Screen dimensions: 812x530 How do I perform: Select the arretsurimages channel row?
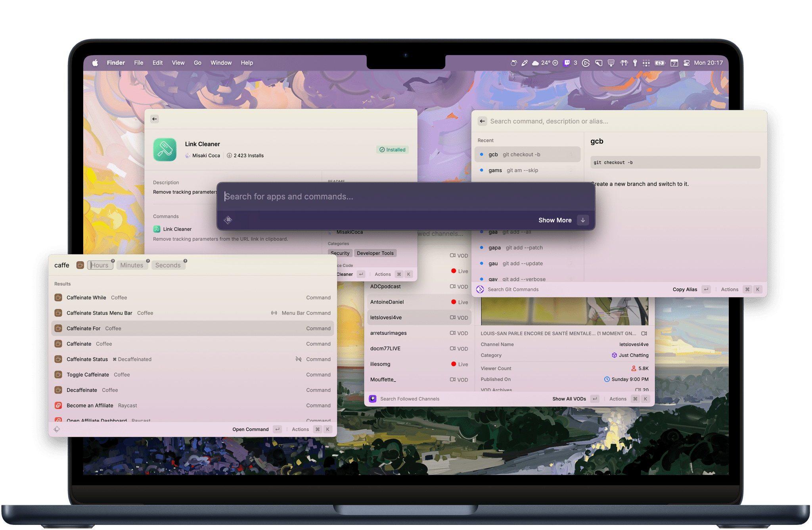click(x=419, y=333)
